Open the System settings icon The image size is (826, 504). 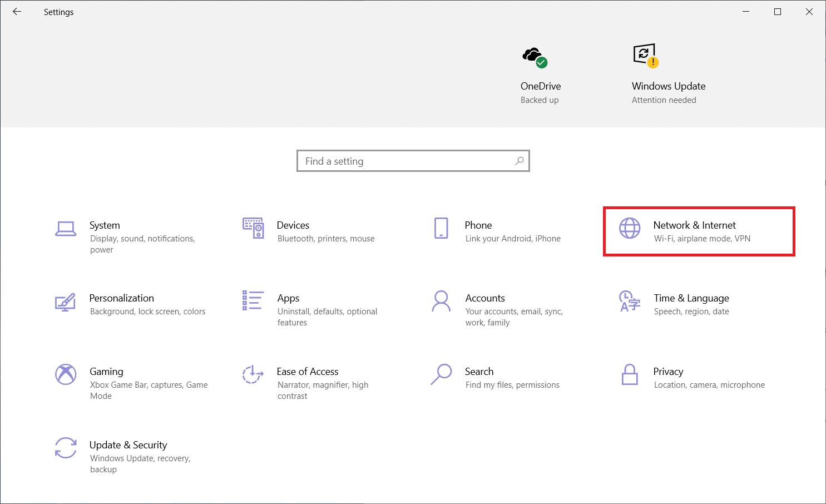(x=66, y=228)
